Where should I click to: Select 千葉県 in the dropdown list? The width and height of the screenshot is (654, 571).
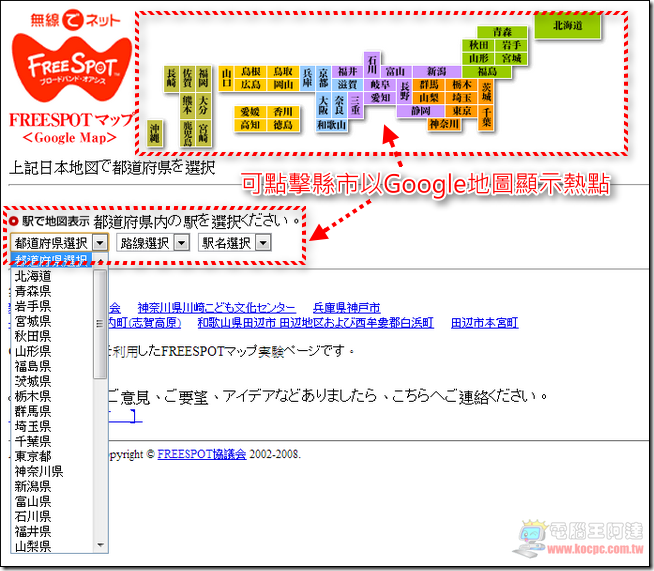coord(53,441)
